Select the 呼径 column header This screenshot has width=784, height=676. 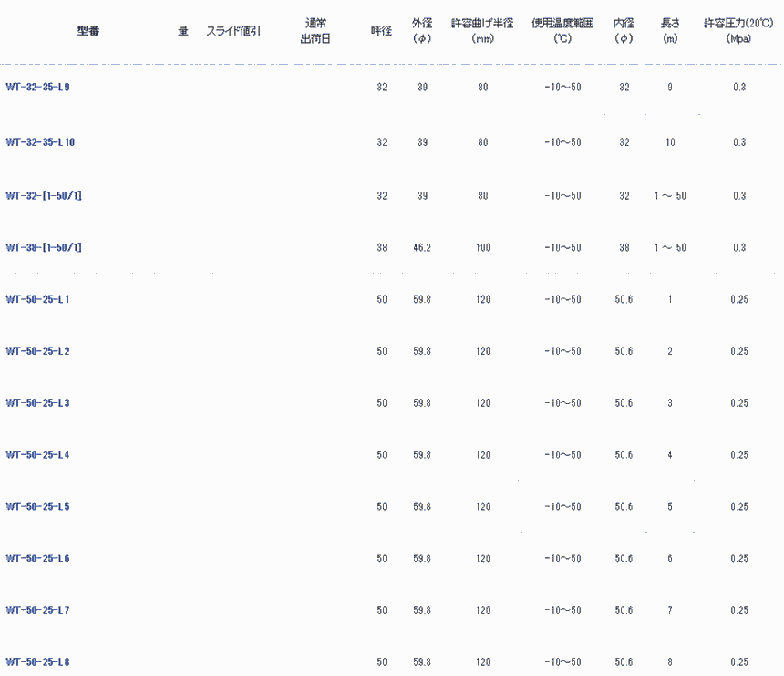(381, 31)
